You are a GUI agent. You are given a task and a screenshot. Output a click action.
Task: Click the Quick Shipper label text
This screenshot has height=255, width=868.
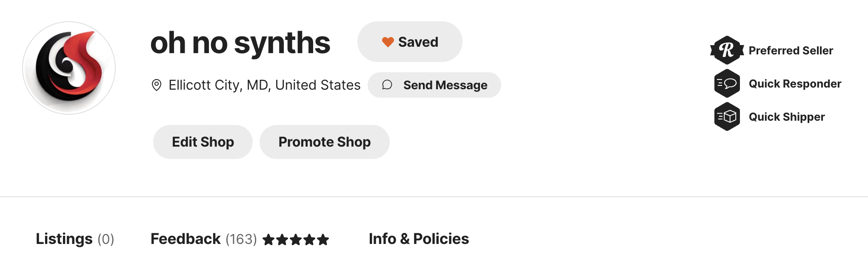click(x=786, y=117)
